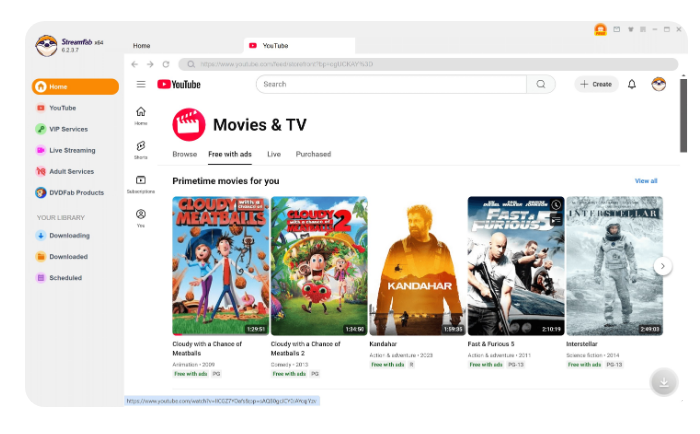Click the YOUR LIBRARY label
The image size is (700, 434).
click(x=61, y=217)
